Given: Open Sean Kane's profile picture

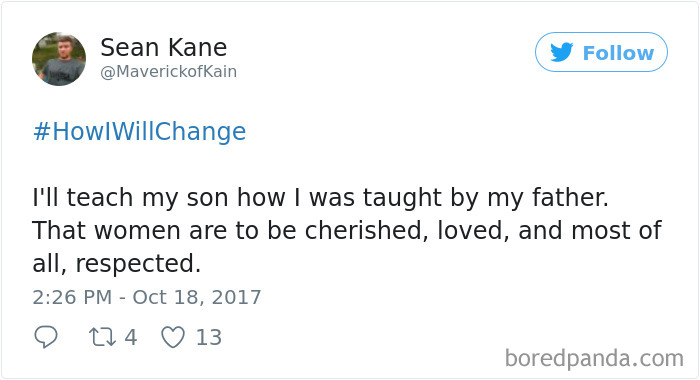Looking at the screenshot, I should 59,59.
